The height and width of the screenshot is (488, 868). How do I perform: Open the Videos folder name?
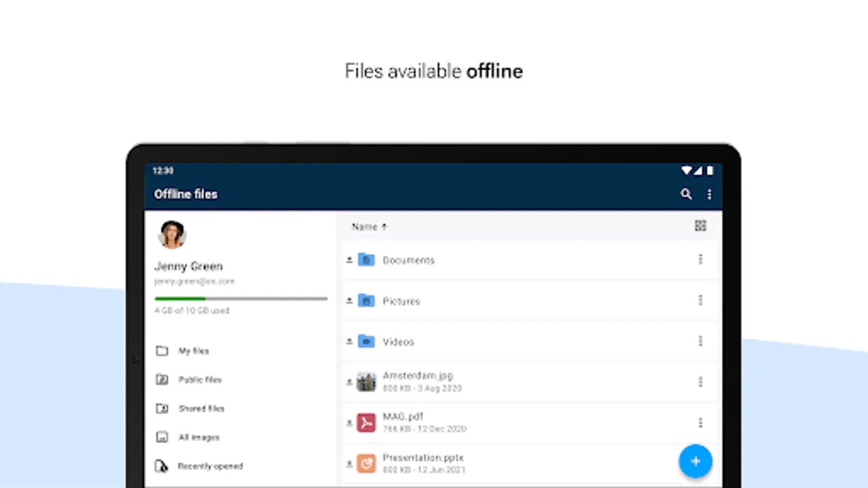click(398, 342)
